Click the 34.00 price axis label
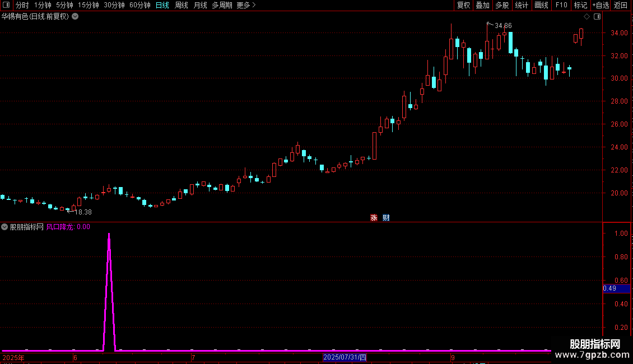This screenshot has height=364, width=633. point(619,32)
